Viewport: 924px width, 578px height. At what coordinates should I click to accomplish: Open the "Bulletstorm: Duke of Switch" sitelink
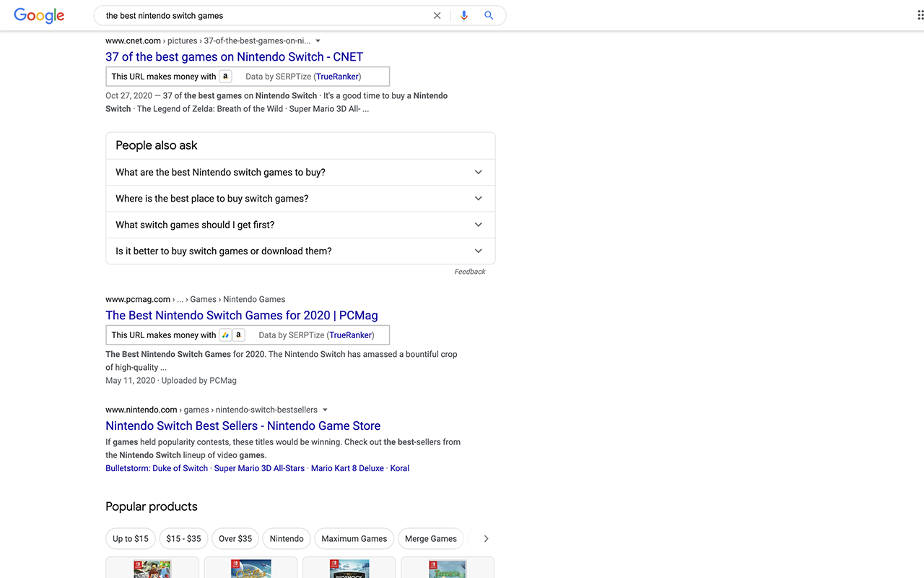[157, 468]
